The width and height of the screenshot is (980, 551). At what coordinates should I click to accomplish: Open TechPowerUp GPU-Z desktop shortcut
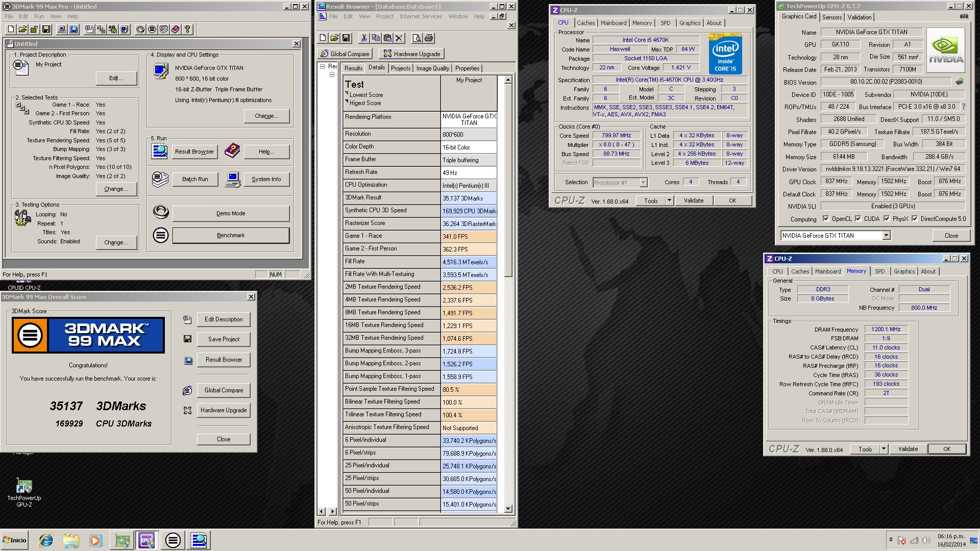coord(24,492)
